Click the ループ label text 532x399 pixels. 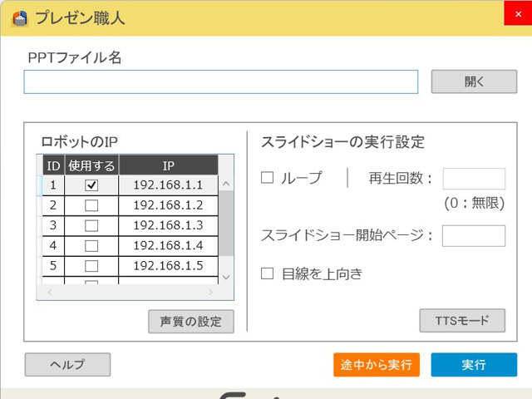point(302,178)
